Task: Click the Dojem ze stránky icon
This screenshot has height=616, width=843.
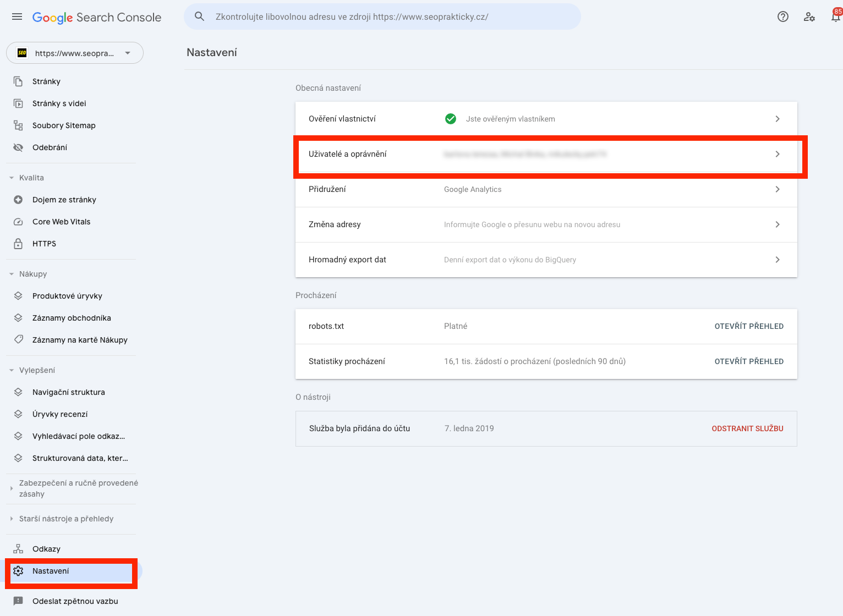Action: (18, 200)
